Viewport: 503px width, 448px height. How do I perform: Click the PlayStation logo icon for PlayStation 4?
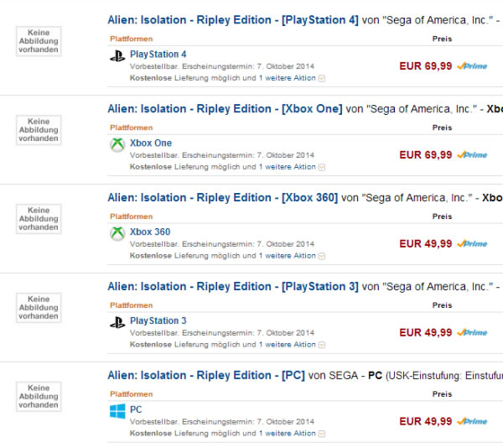(x=117, y=56)
